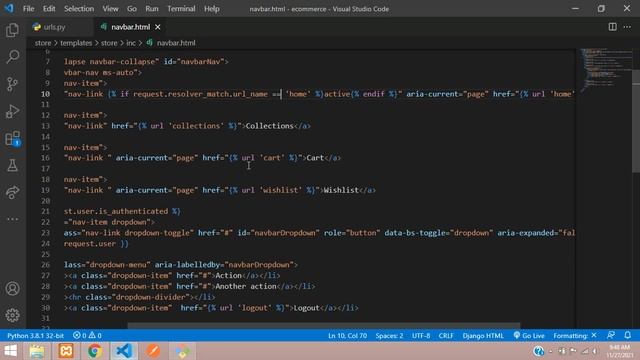Split the editor to the right
This screenshot has width=640, height=360.
pos(612,27)
